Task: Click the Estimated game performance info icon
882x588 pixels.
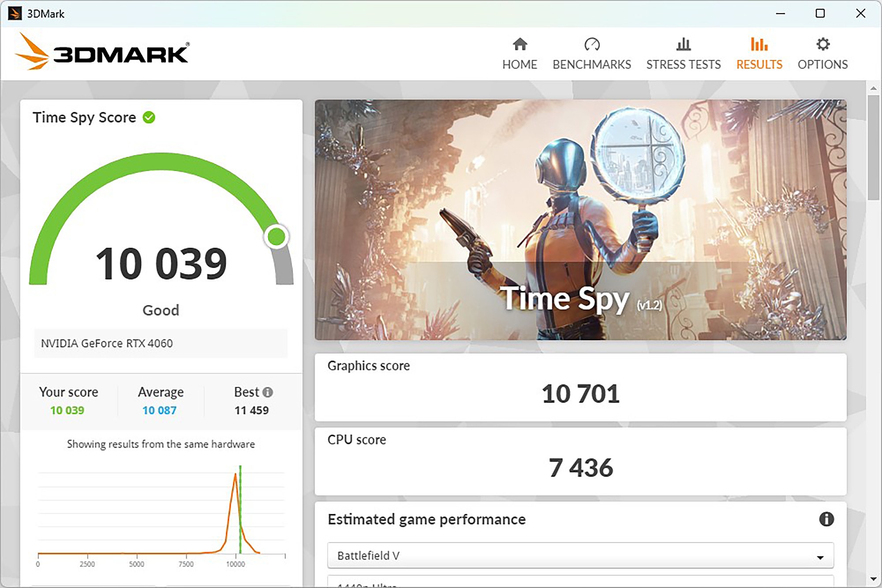Action: (826, 519)
